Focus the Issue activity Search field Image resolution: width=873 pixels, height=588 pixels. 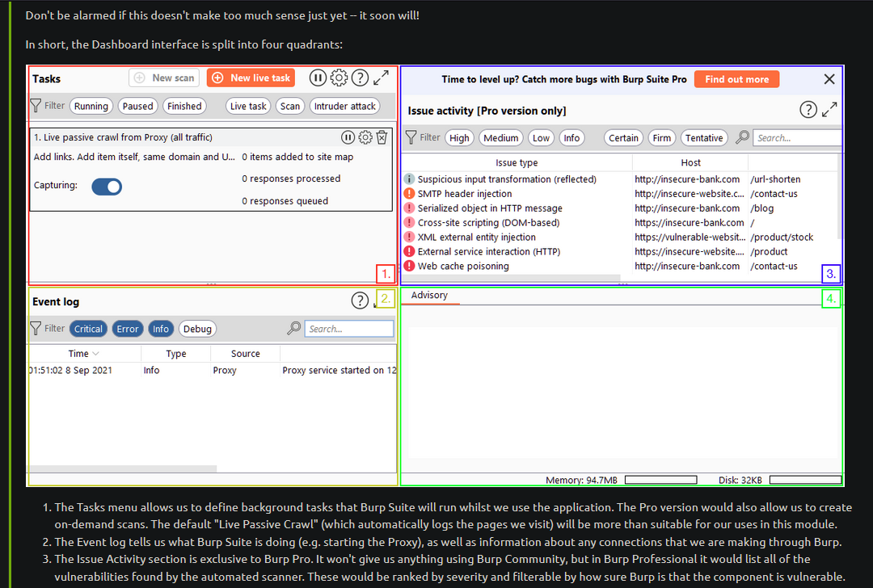point(797,138)
